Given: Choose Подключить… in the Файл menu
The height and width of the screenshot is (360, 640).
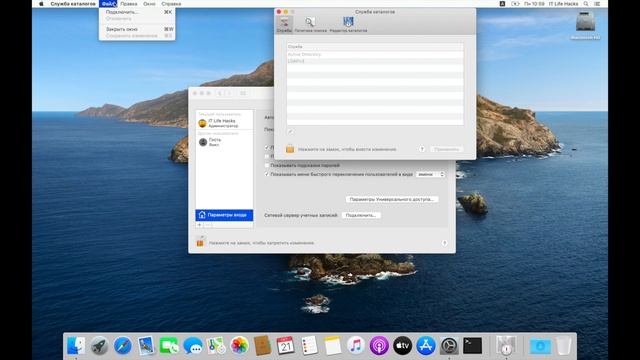Looking at the screenshot, I should tap(137, 12).
